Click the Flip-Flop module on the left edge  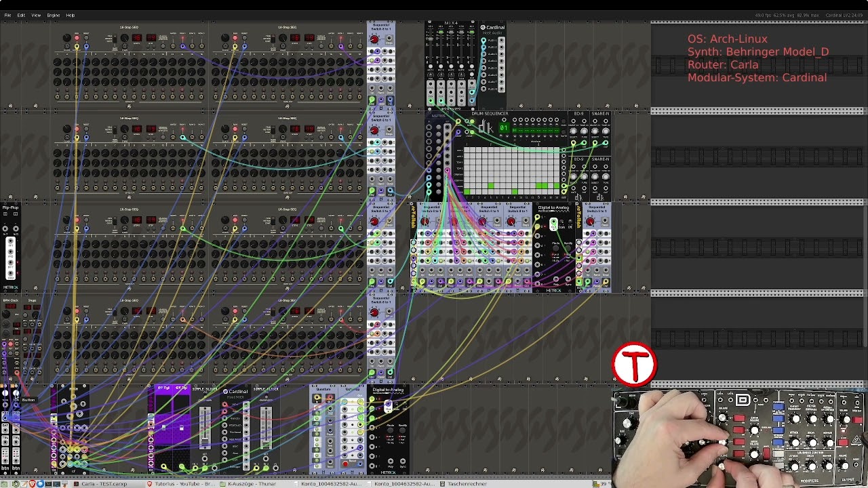coord(9,247)
